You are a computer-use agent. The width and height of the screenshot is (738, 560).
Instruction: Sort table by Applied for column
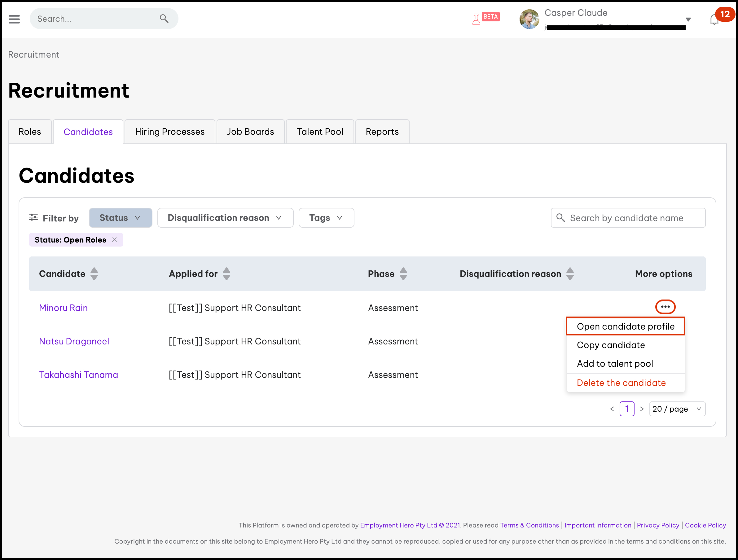point(226,274)
